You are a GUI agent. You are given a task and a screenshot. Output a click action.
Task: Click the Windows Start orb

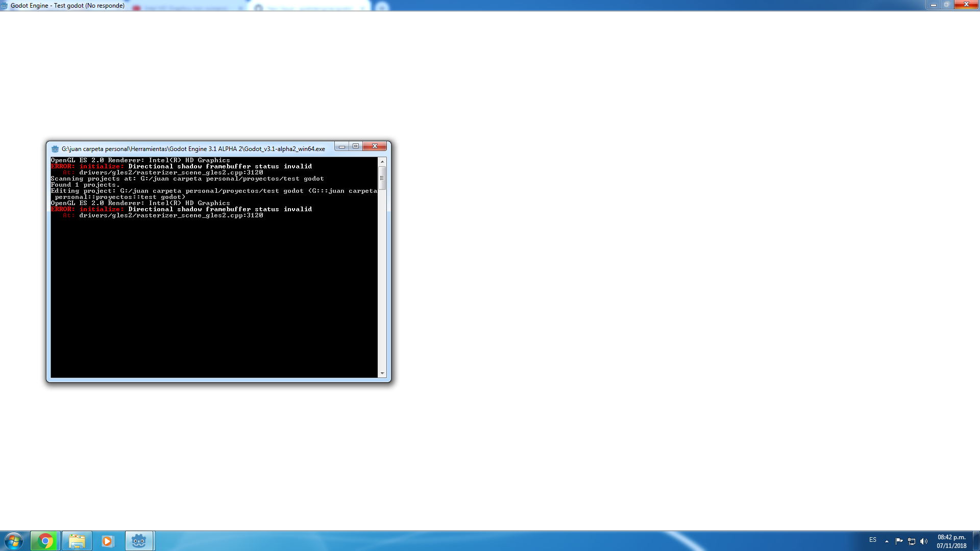tap(13, 541)
